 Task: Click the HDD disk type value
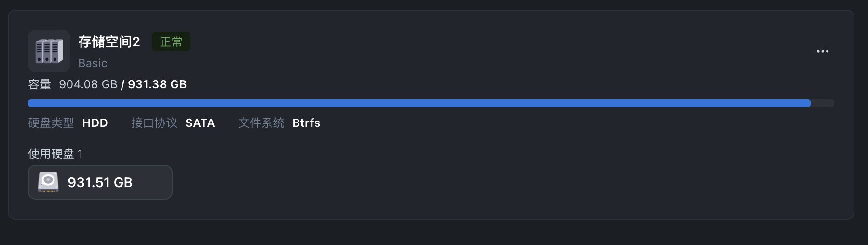[95, 123]
